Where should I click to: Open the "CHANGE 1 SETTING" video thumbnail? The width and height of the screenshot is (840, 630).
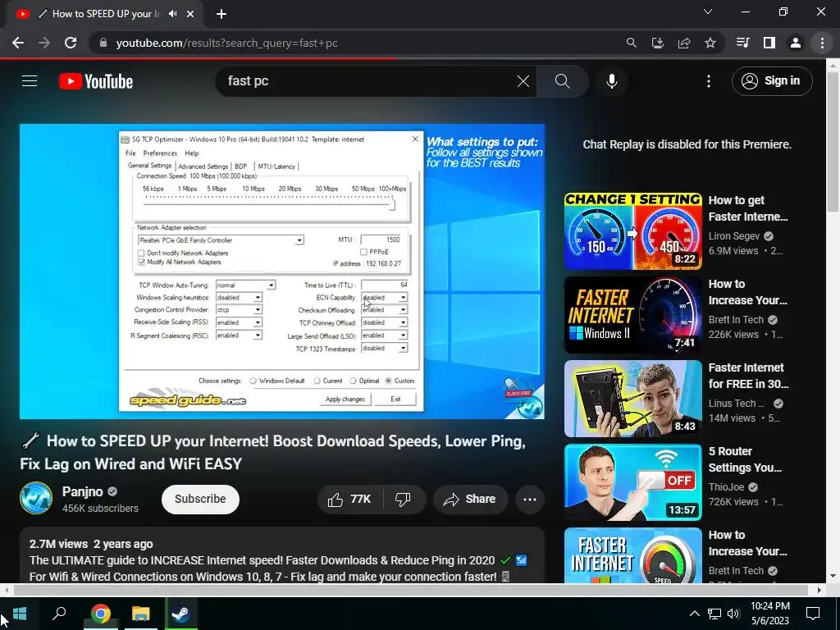click(x=632, y=231)
